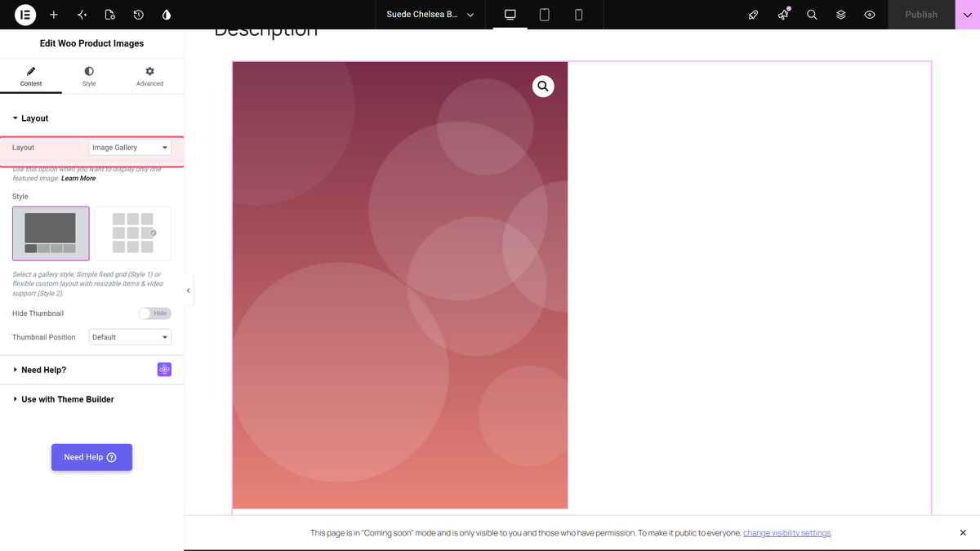Screen dimensions: 980x551
Task: Open the AI sparkle icon
Action: (x=82, y=15)
